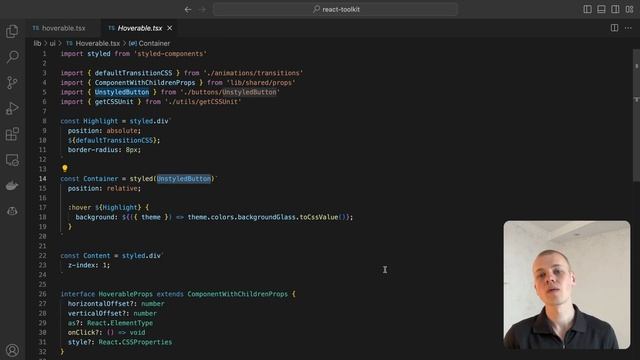The height and width of the screenshot is (360, 640).
Task: Click React.ElementType on line 29
Action: pos(120,323)
